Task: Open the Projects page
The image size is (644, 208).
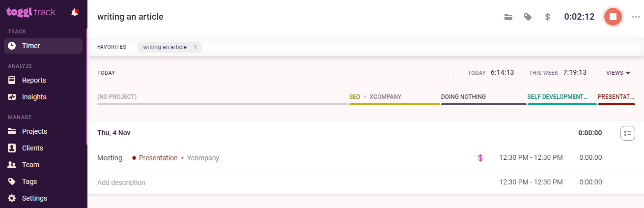Action: pyautogui.click(x=34, y=131)
